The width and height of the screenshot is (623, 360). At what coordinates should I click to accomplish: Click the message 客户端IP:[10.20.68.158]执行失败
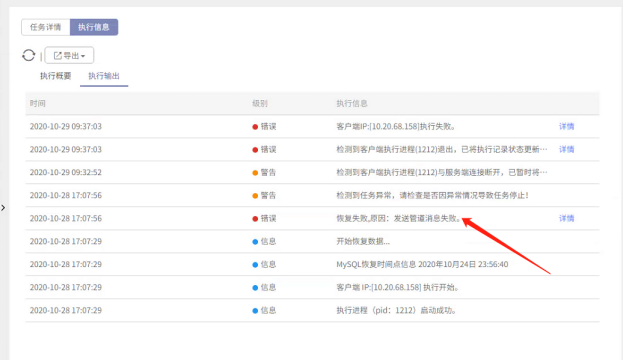click(396, 126)
